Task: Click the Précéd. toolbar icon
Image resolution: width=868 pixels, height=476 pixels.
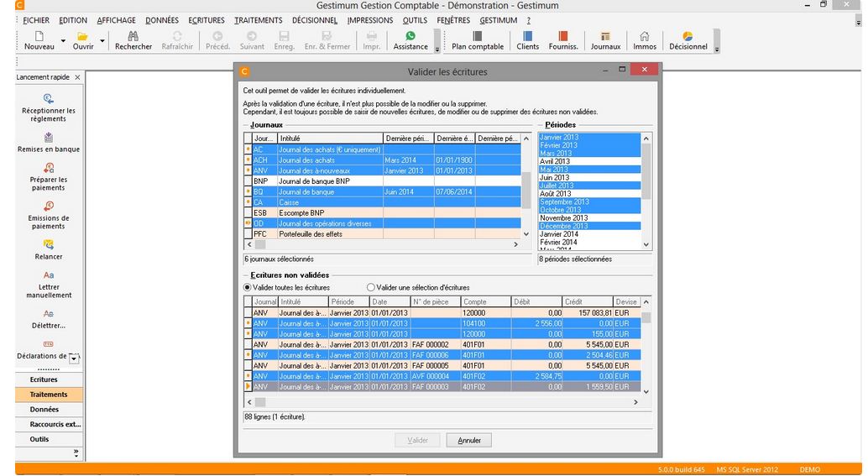Action: (217, 36)
